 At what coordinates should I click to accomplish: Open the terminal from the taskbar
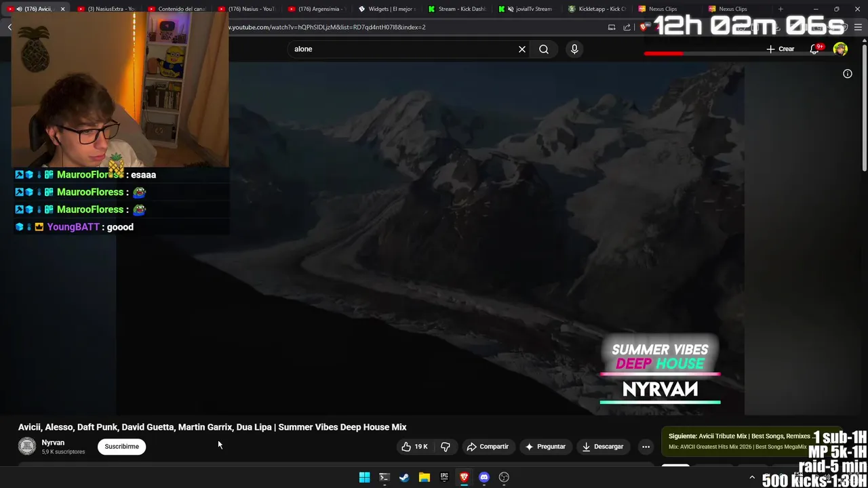[x=384, y=477]
